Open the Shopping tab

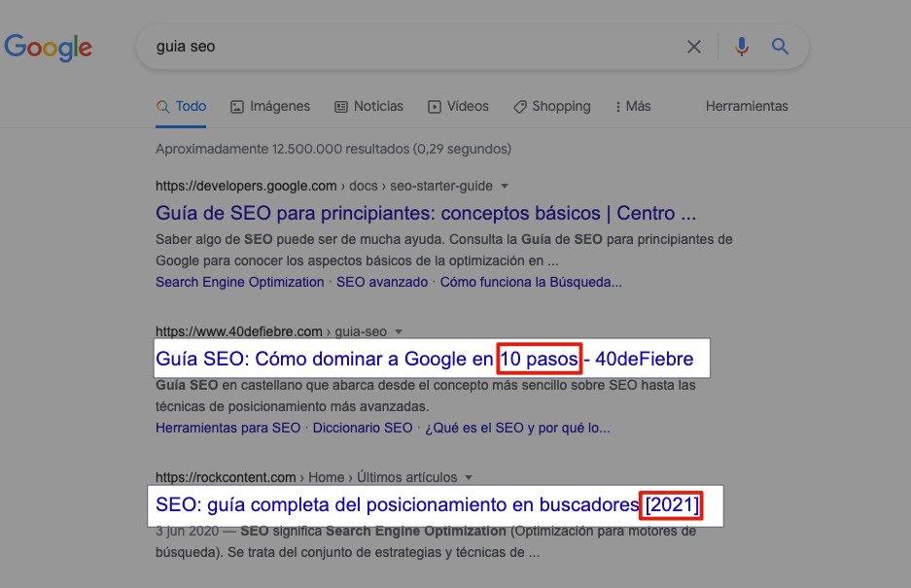pos(552,106)
